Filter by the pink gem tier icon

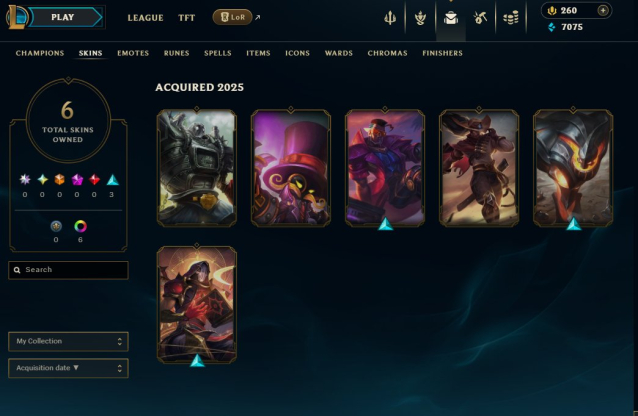(x=77, y=180)
